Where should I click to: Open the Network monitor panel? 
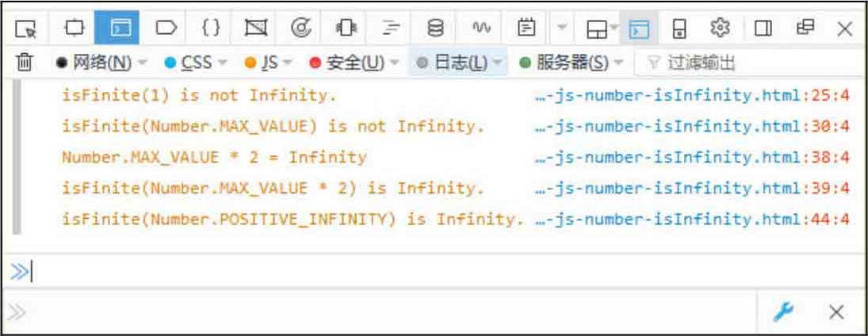pyautogui.click(x=391, y=28)
